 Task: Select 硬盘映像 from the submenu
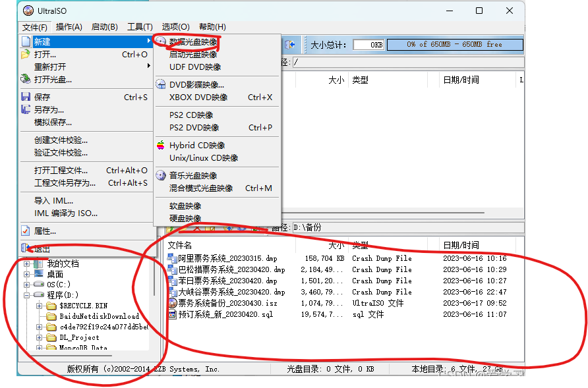tap(217, 218)
